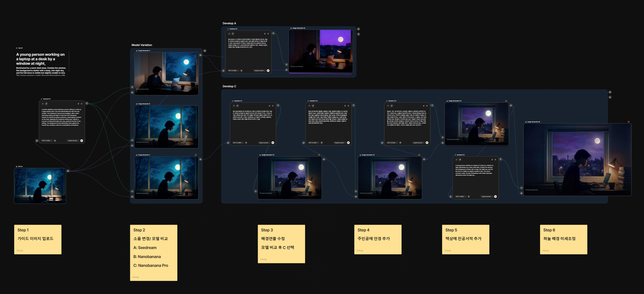Click the orange status icon on Image Generator #8
Viewport: 644px width, 294px height.
[629, 122]
